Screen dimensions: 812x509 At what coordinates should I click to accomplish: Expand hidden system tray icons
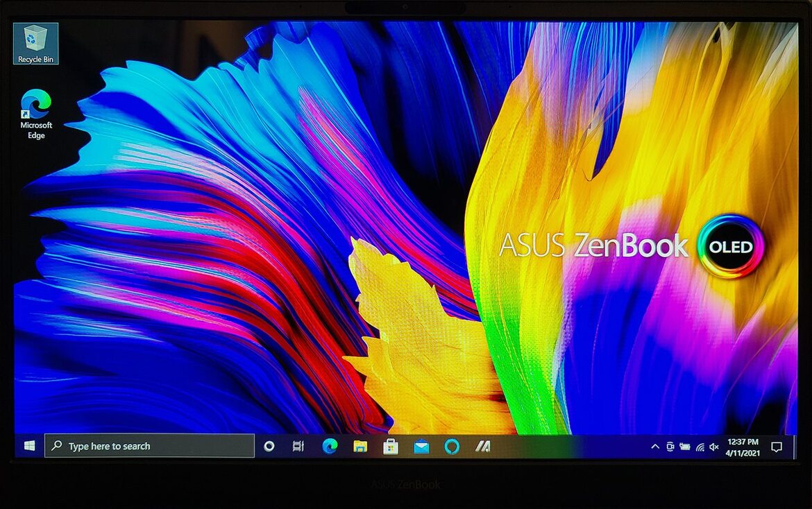pos(654,447)
